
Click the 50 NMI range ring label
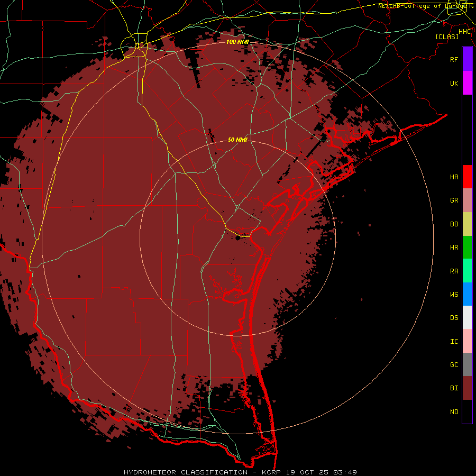coord(237,140)
